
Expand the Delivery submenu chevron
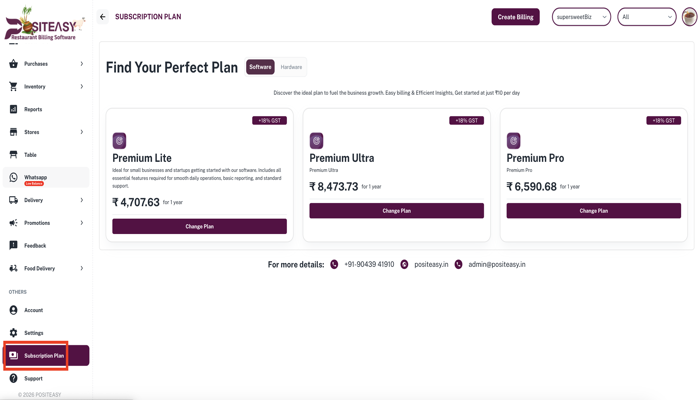82,200
